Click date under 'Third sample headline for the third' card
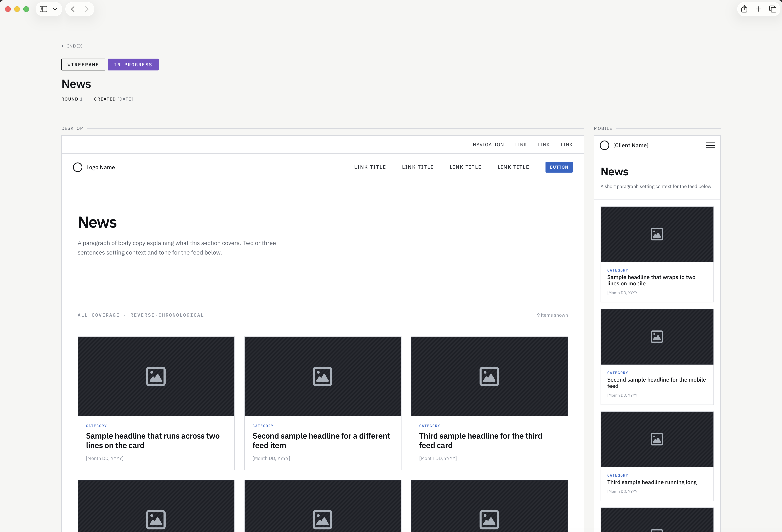782x532 pixels. click(x=438, y=458)
